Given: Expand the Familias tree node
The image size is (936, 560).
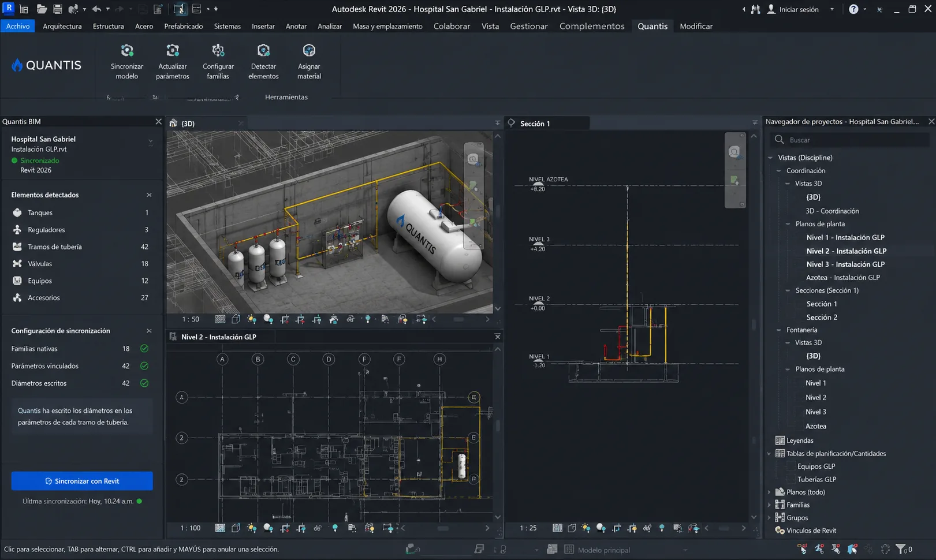Looking at the screenshot, I should click(x=769, y=505).
